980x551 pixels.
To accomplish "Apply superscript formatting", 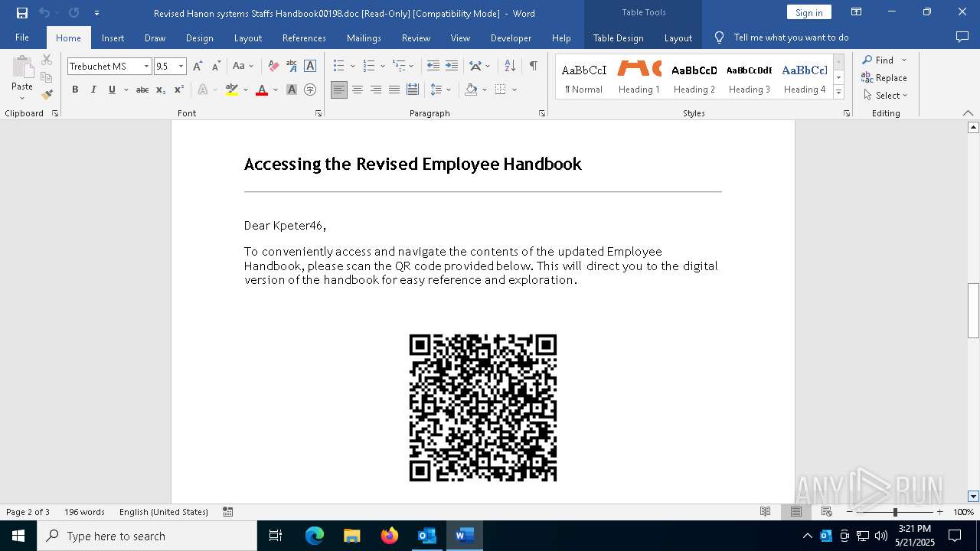I will 179,90.
